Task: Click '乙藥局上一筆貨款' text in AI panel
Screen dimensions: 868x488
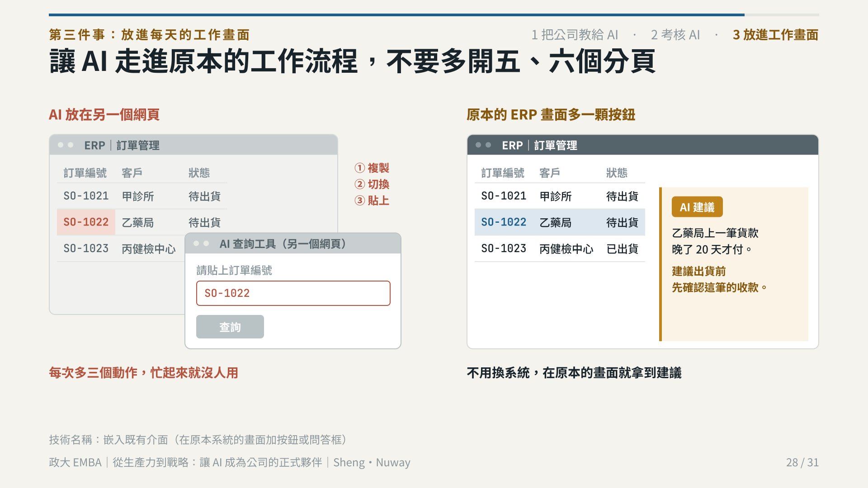Action: pyautogui.click(x=715, y=233)
